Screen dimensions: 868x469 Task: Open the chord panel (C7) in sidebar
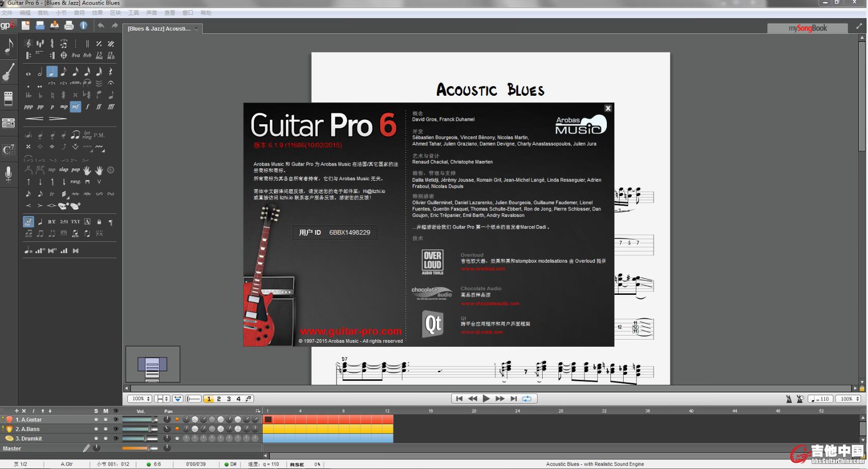tap(9, 149)
